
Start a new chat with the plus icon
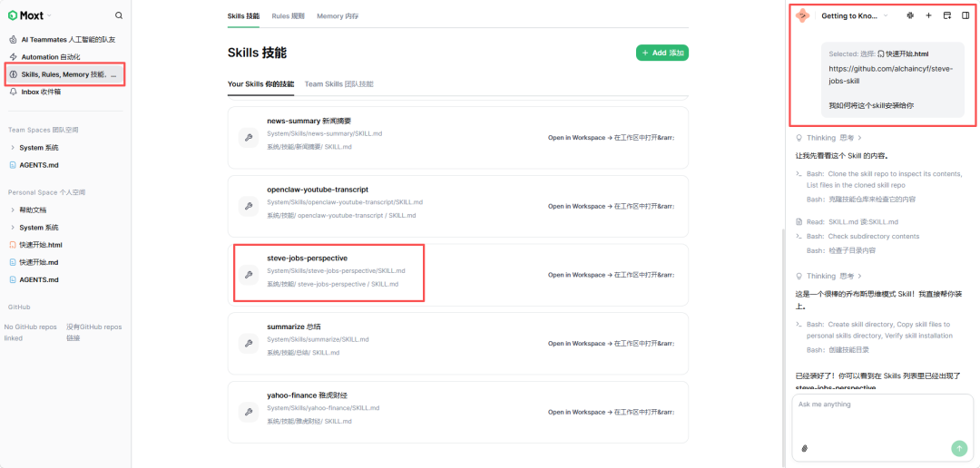pos(928,15)
